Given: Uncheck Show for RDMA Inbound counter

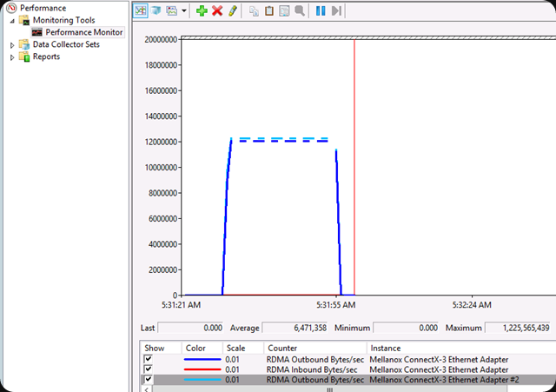Looking at the screenshot, I should (x=149, y=369).
